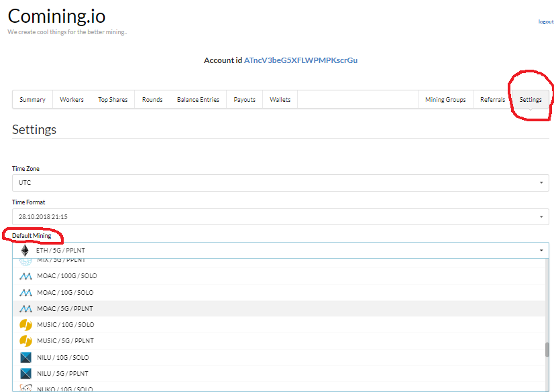Open the Time Zone dropdown showing UTC
This screenshot has width=554, height=392.
point(280,183)
